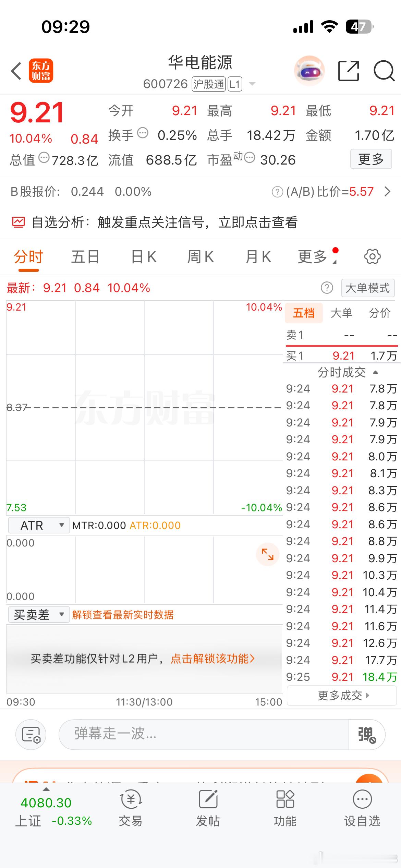This screenshot has width=401, height=868.
Task: Open the 东方财富 logo icon
Action: 41,71
